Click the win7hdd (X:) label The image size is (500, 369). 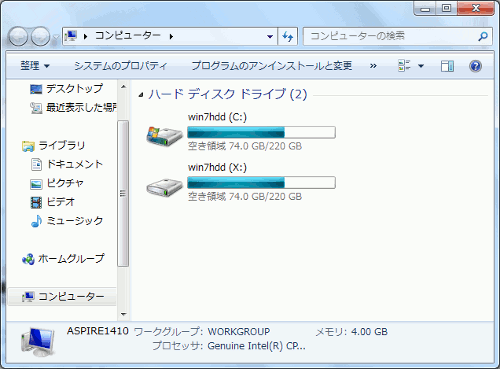click(x=217, y=167)
